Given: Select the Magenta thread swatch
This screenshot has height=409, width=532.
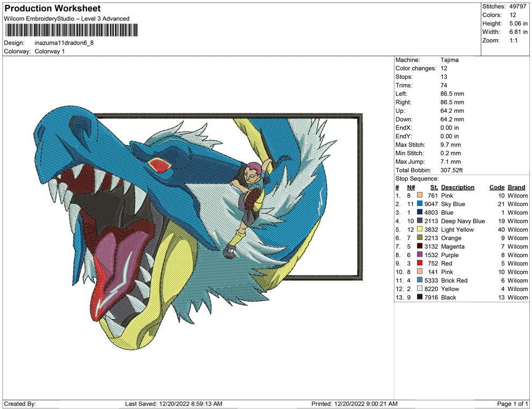Looking at the screenshot, I should 419,246.
